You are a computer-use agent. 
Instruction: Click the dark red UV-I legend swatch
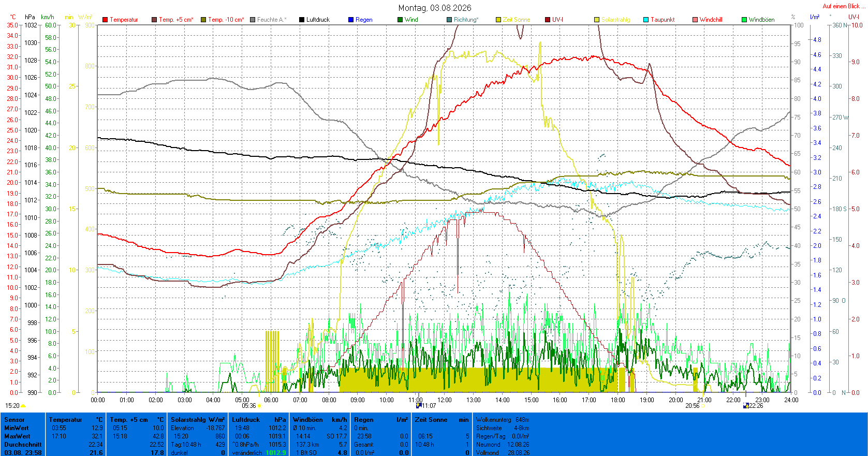pos(548,20)
